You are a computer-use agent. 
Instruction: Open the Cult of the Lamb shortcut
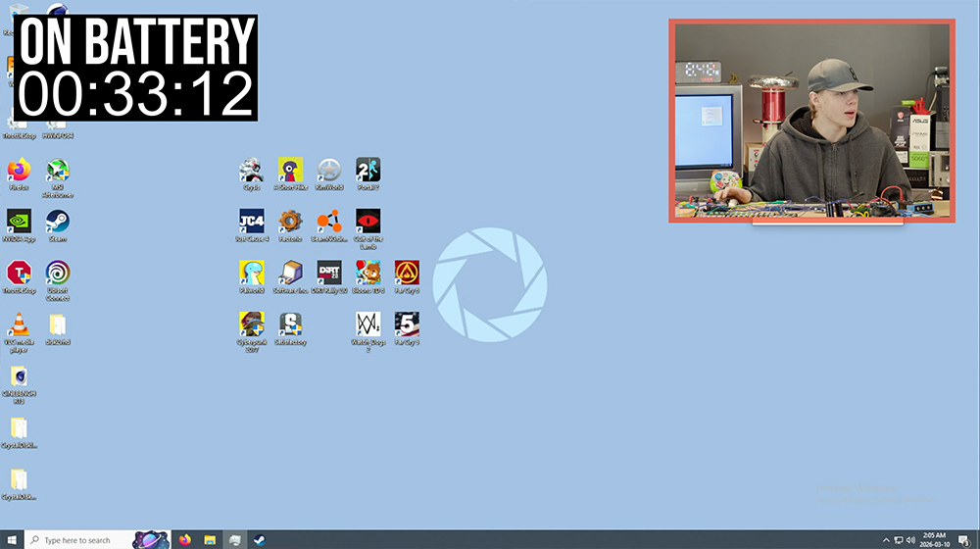[367, 221]
